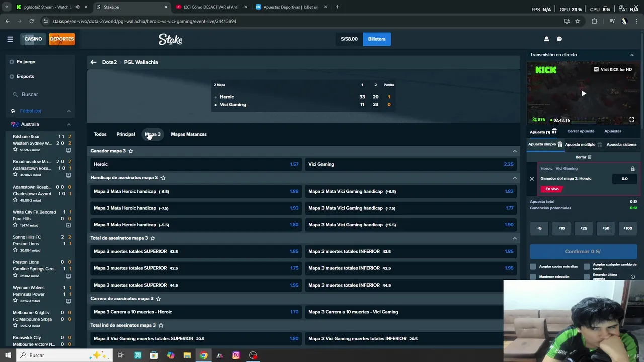Check Recordar última apuesta
The height and width of the screenshot is (362, 644).
[587, 276]
